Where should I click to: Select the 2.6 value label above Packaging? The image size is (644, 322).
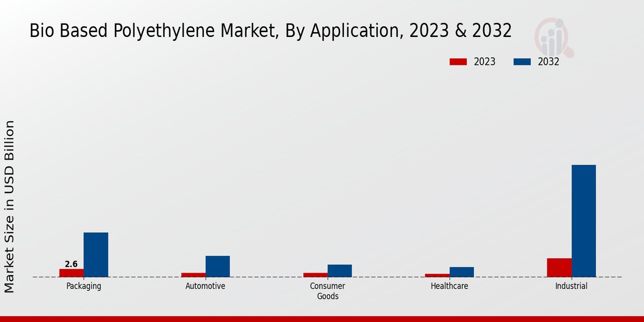(71, 264)
